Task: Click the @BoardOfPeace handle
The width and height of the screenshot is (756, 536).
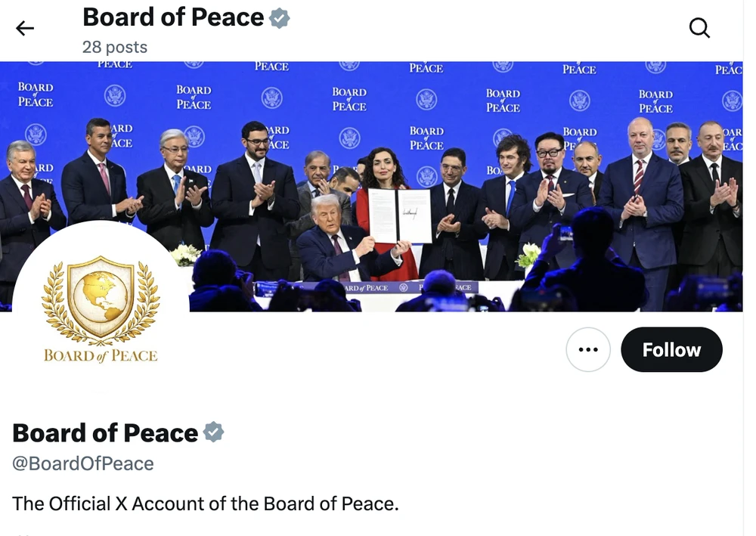Action: click(x=83, y=463)
